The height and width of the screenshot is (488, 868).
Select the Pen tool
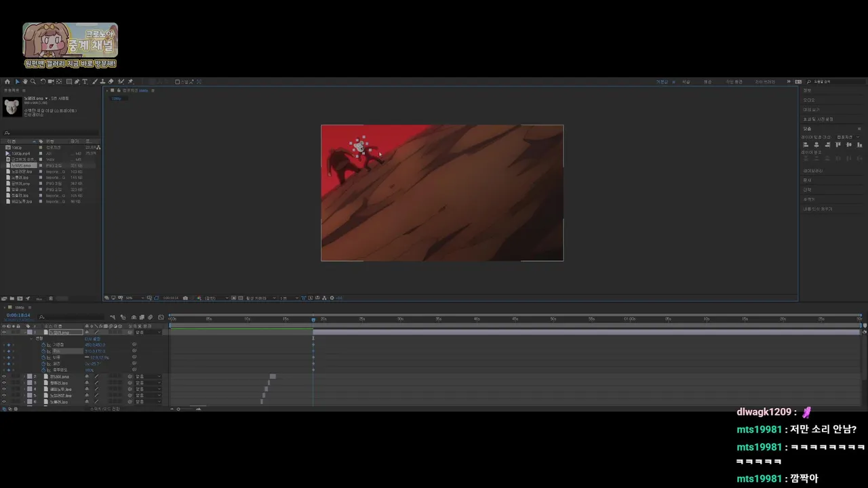point(77,81)
